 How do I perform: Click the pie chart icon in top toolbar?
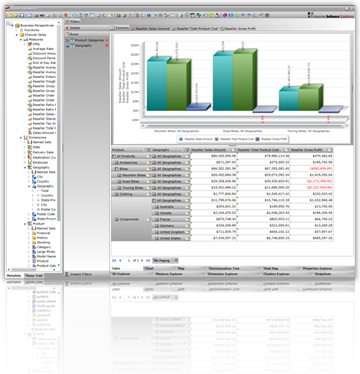[x=124, y=15]
